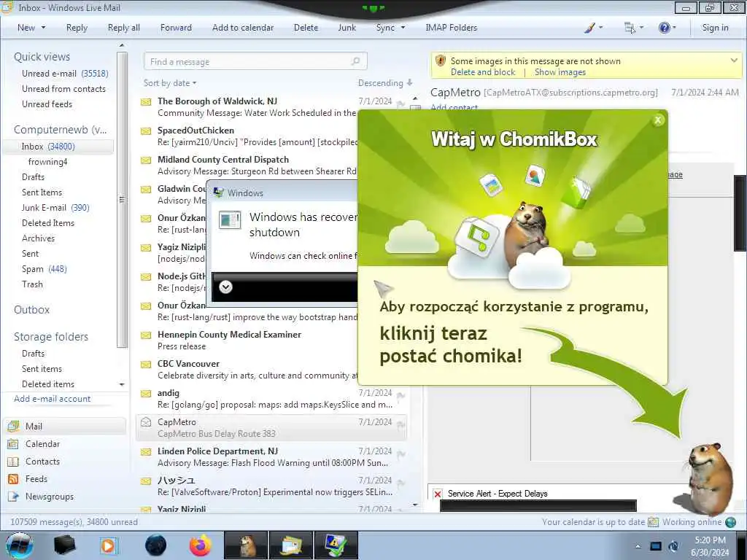
Task: Select the Inbox folder
Action: click(58, 147)
